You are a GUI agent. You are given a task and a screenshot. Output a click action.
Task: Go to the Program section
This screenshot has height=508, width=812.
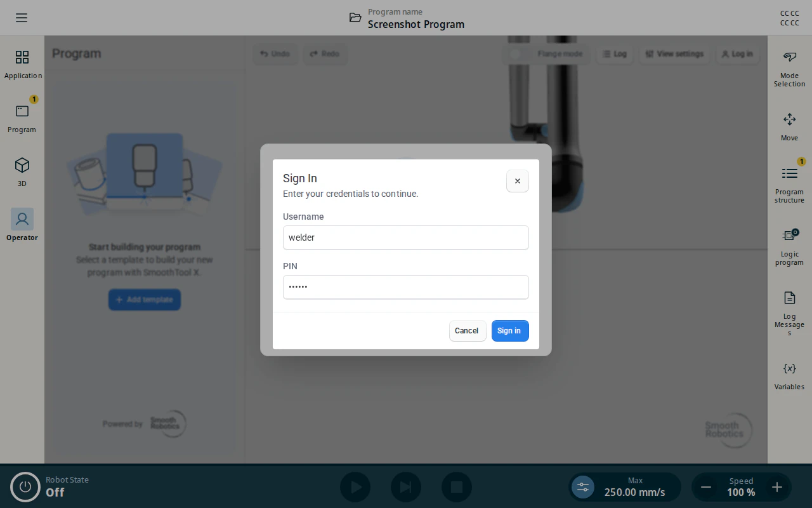point(22,119)
